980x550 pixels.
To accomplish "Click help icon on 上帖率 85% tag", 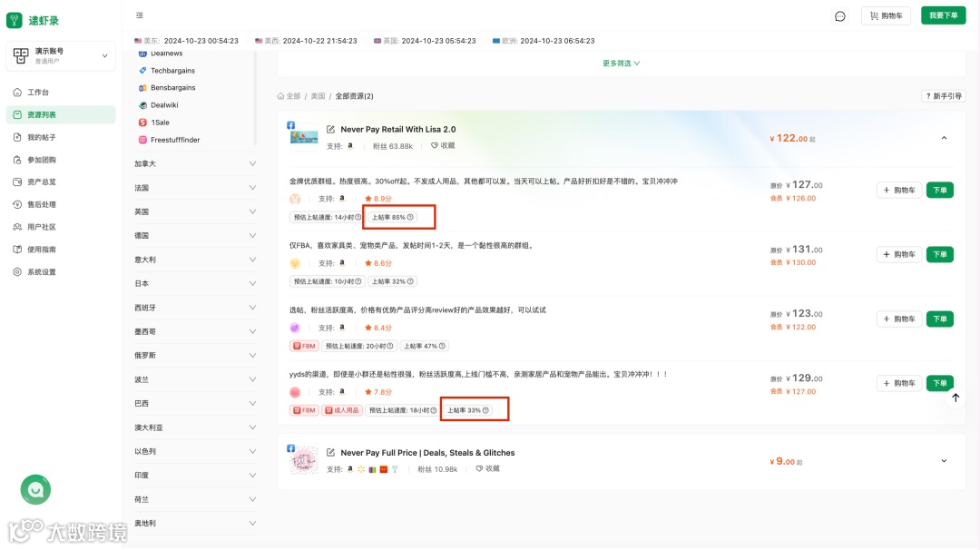I will tap(411, 218).
